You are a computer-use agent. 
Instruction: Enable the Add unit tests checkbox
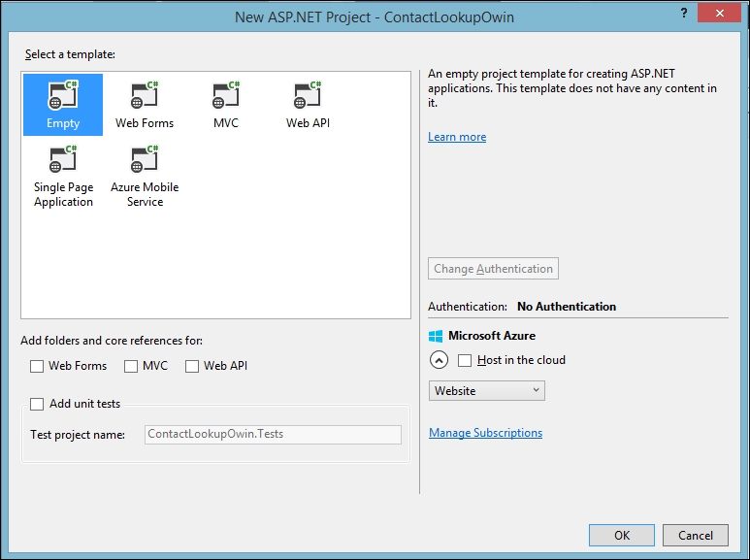(x=37, y=404)
